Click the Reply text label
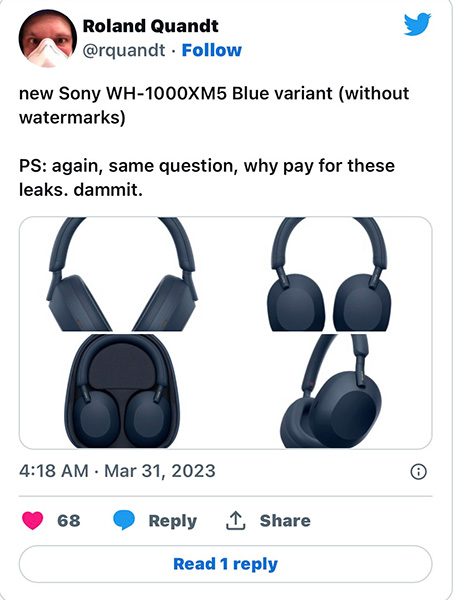The height and width of the screenshot is (600, 458). [173, 521]
